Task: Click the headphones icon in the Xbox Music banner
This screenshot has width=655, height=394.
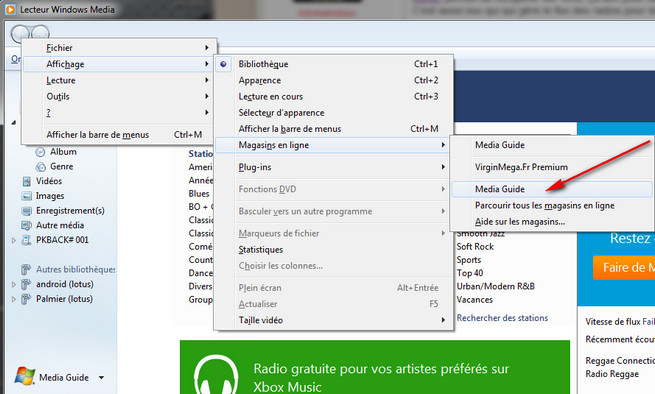Action: coord(216,375)
